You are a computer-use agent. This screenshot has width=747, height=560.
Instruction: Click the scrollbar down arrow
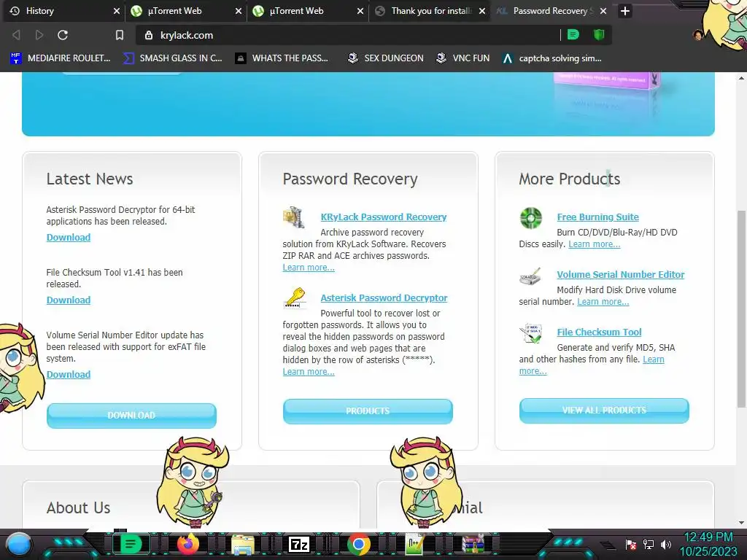click(741, 522)
